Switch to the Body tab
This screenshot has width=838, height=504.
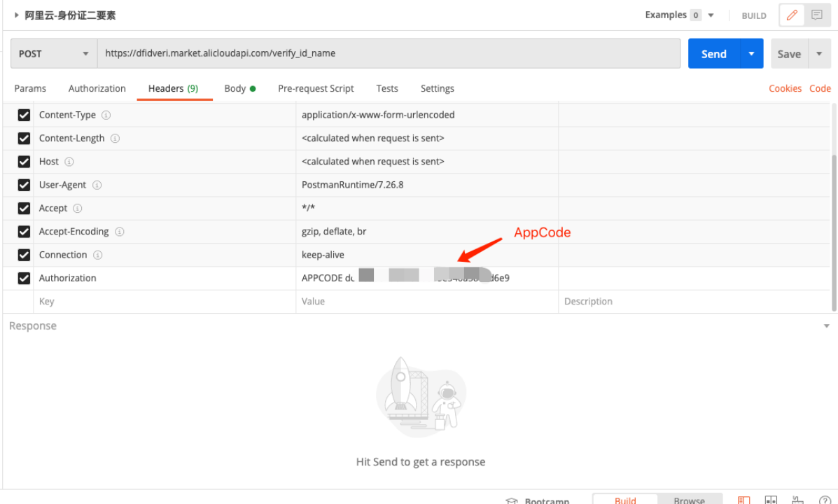tap(239, 89)
